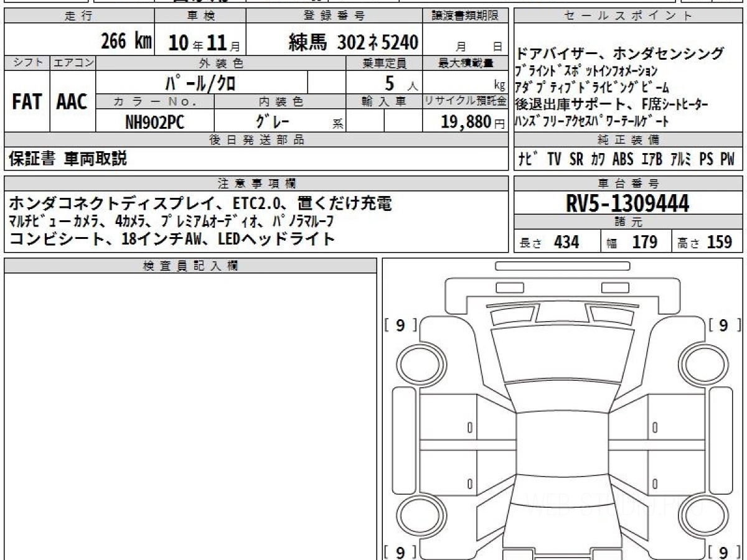Click the 輸入車 header
This screenshot has height=560, width=747.
[x=385, y=101]
